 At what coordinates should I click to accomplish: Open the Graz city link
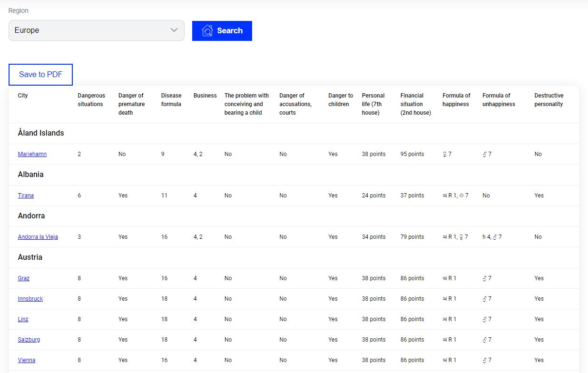pos(24,278)
